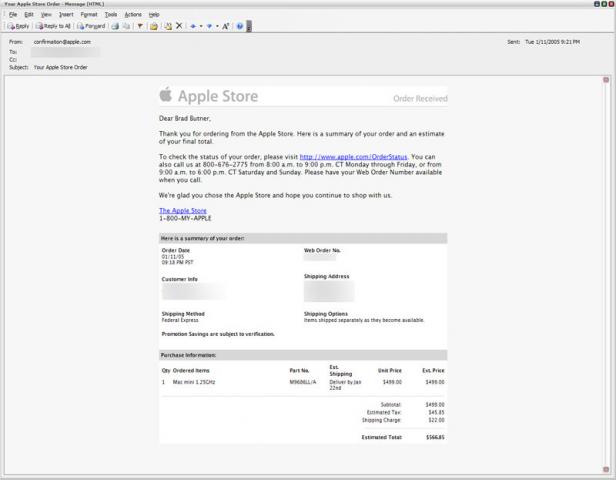Click Mac mini 1.25GHz ordered item
The height and width of the screenshot is (480, 616).
[x=194, y=382]
